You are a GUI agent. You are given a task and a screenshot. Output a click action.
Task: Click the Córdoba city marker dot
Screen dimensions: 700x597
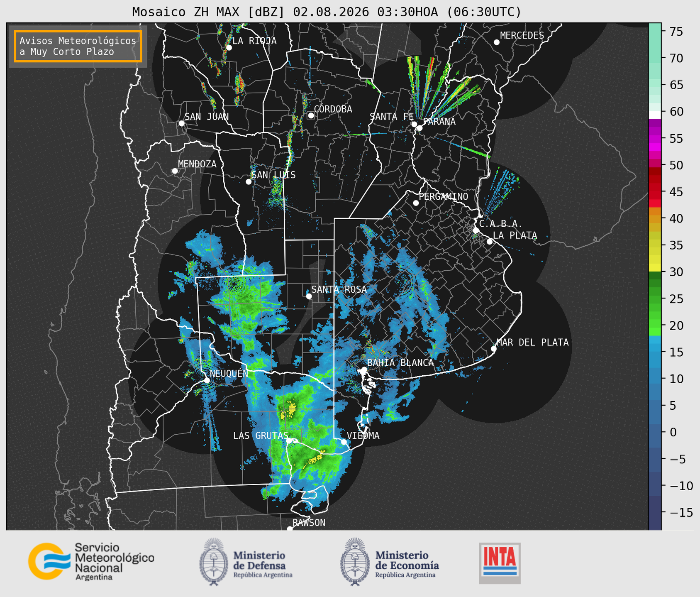pyautogui.click(x=311, y=115)
